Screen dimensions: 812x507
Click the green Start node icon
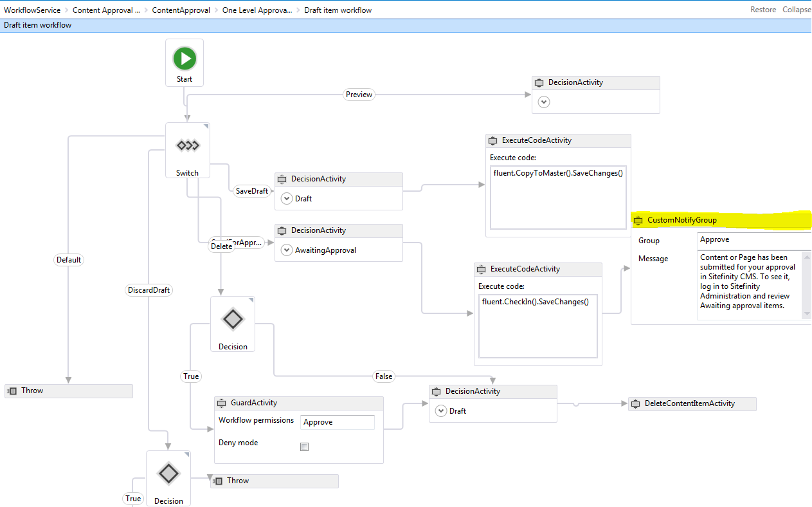coord(185,59)
